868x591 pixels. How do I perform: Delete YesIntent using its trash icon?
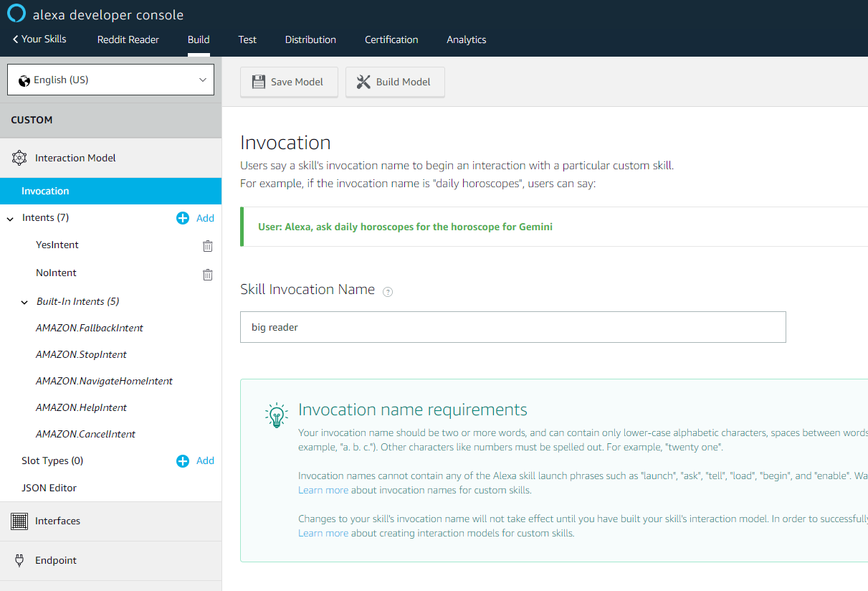coord(208,246)
